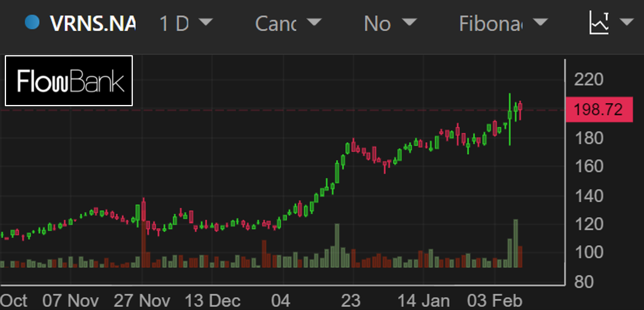
Task: Select the 13 Dec date label
Action: [x=212, y=301]
